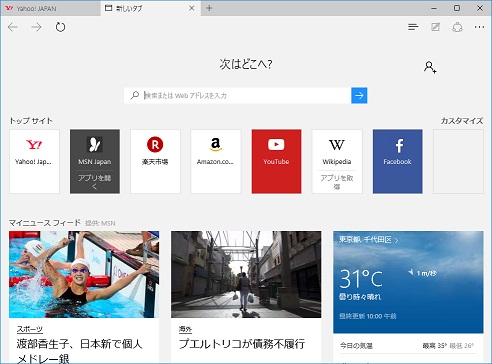Image resolution: width=492 pixels, height=364 pixels.
Task: Go back with the back arrow
Action: point(13,27)
